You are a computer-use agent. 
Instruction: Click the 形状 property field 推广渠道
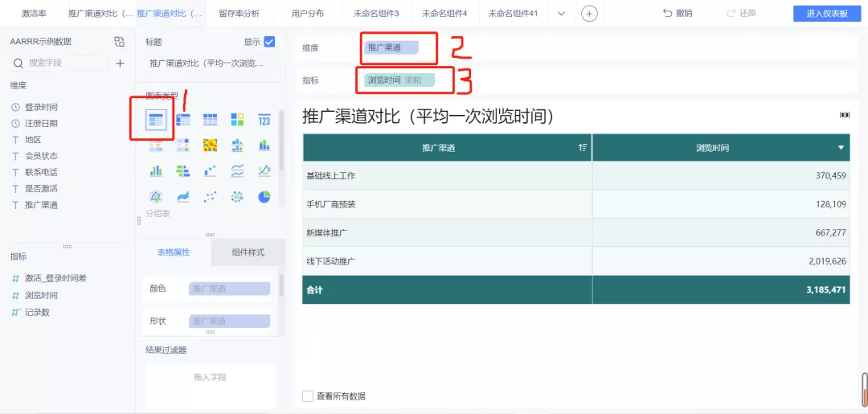[x=229, y=321]
